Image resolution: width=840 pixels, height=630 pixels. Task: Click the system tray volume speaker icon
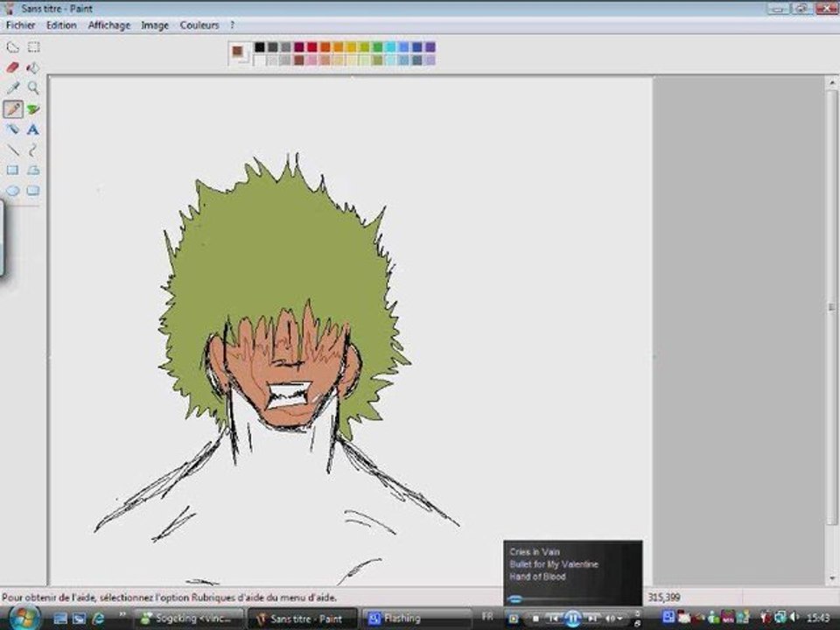[x=794, y=617]
